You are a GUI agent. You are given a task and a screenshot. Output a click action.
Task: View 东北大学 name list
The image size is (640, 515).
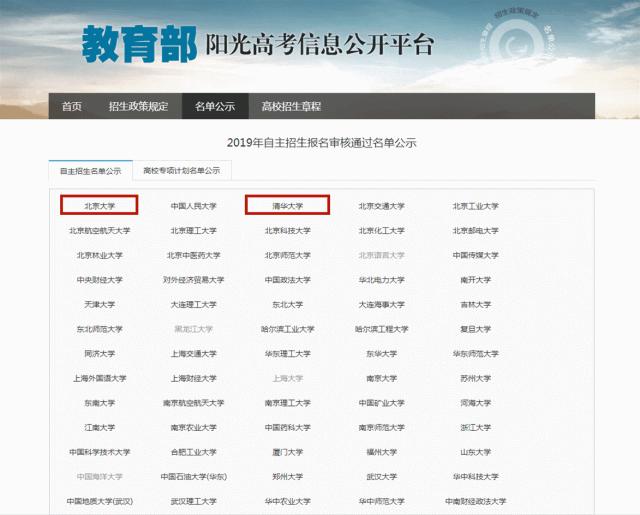288,304
